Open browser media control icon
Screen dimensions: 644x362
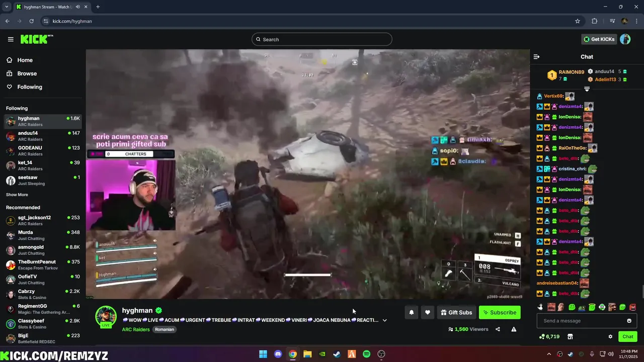612,21
